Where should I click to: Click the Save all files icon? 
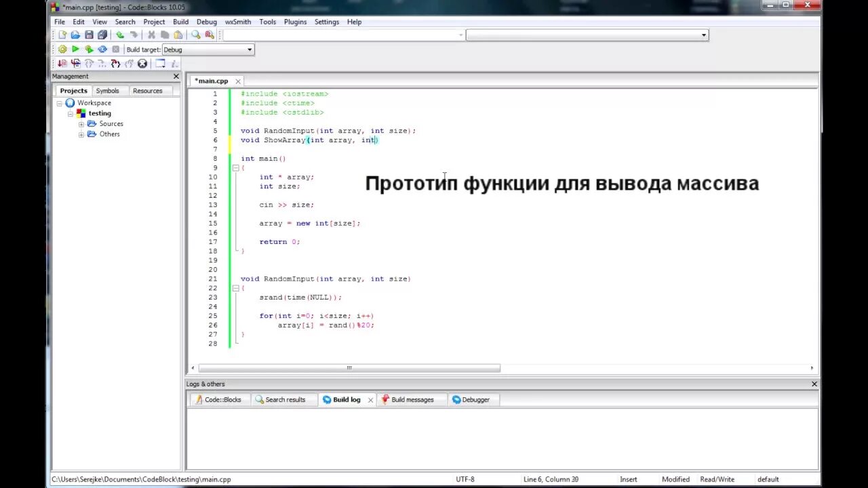102,35
